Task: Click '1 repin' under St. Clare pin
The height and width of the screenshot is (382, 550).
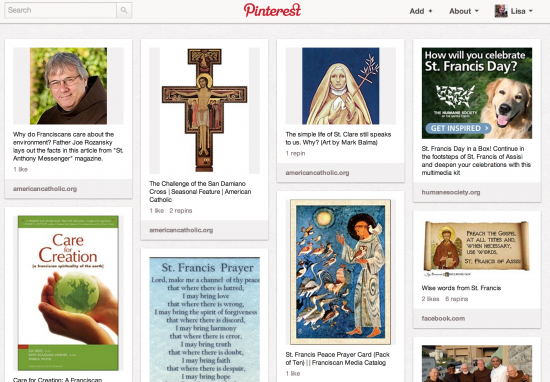Action: point(295,153)
